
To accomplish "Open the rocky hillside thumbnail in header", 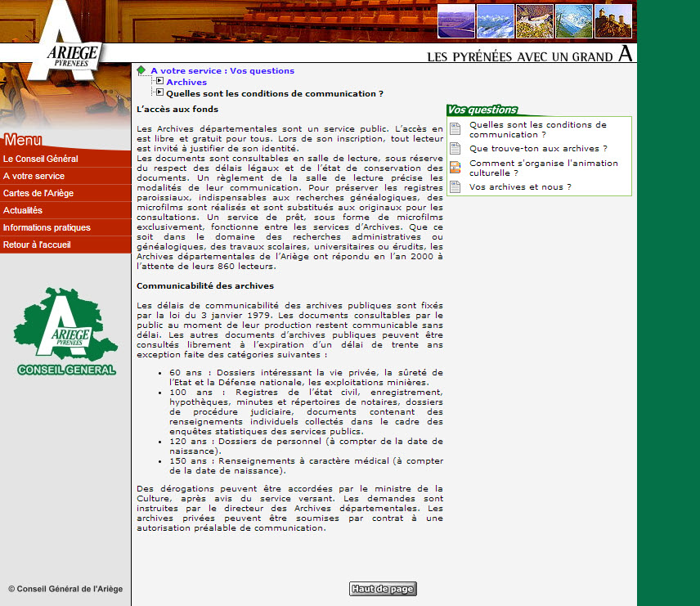I will (x=535, y=21).
